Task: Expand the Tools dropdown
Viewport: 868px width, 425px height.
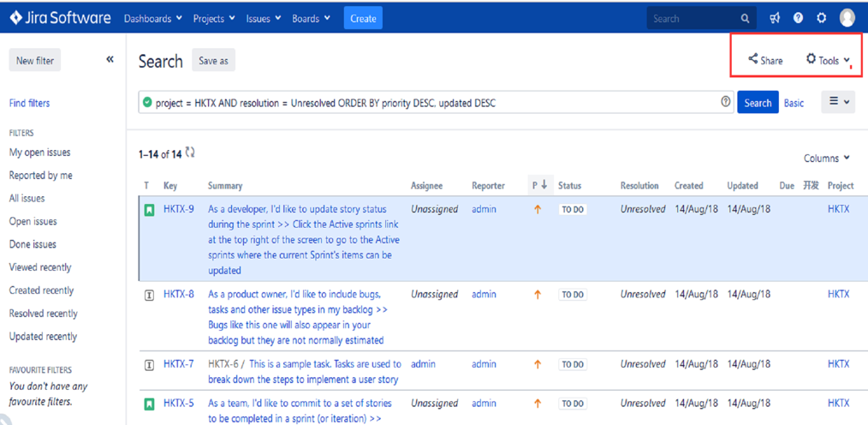Action: pyautogui.click(x=828, y=60)
